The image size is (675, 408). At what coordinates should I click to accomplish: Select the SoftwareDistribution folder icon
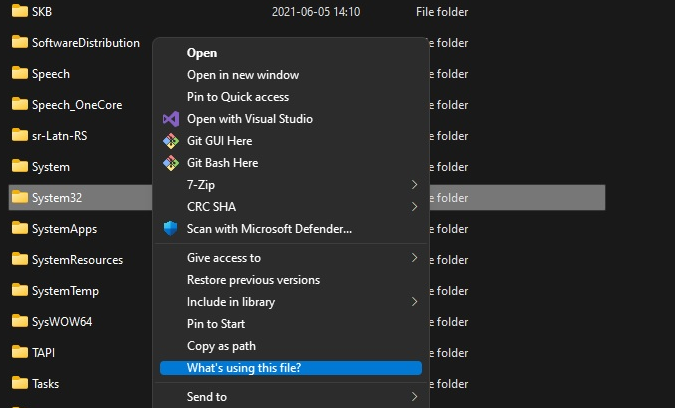pyautogui.click(x=20, y=42)
